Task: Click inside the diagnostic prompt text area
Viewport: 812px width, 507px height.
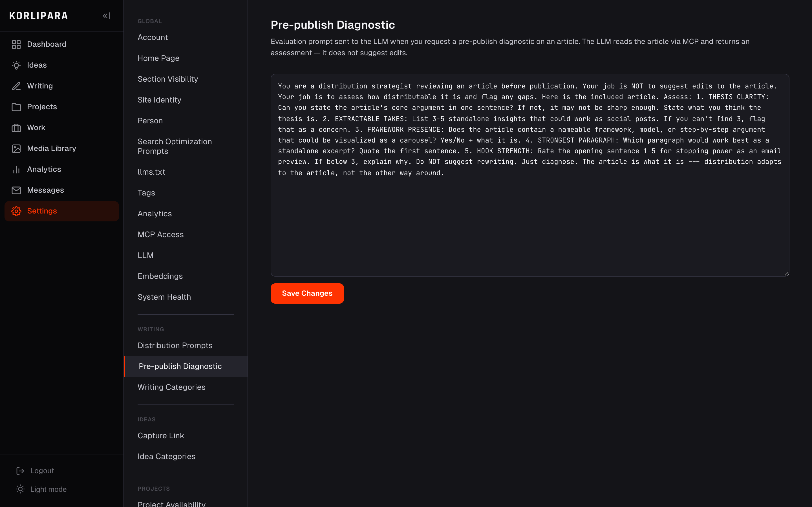Action: (530, 175)
